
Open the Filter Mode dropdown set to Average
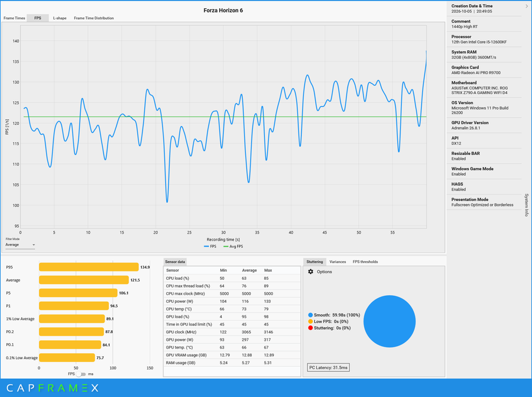20,245
